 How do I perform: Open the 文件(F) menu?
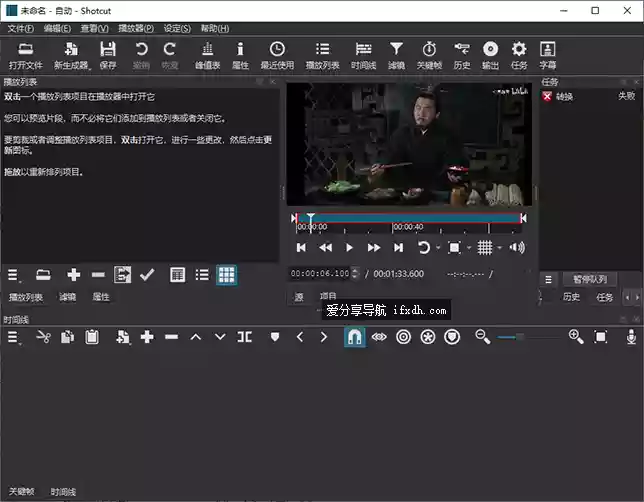tap(21, 28)
